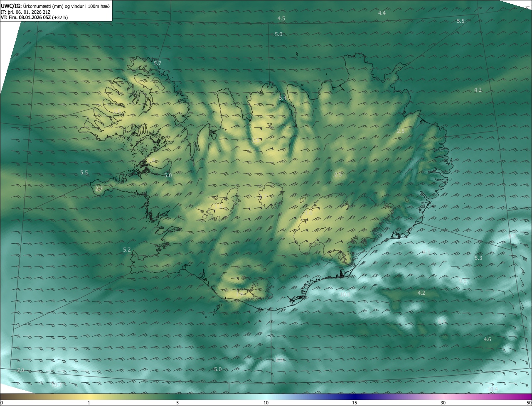Click the '1' tick label on the colour scale
532x406 pixels.
(x=89, y=403)
